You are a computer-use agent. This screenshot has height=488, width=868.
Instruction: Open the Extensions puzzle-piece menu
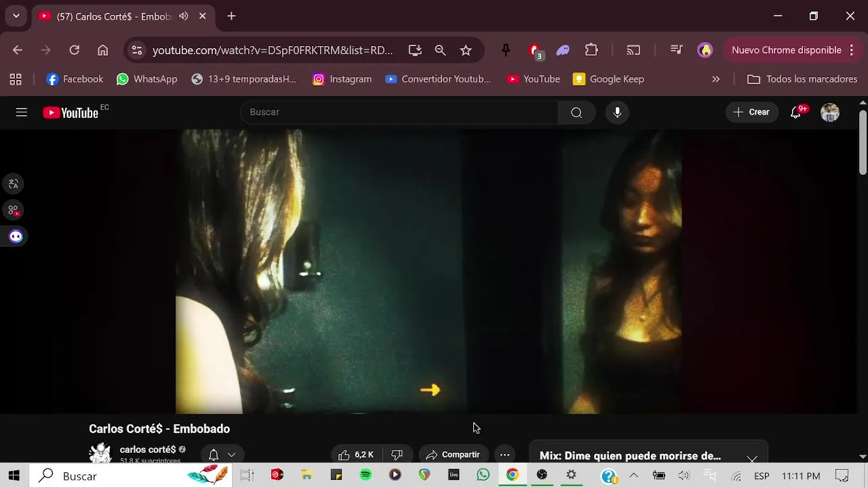[591, 50]
